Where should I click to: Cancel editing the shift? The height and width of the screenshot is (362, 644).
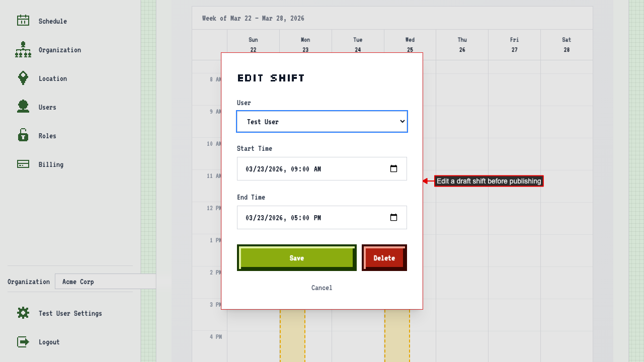(321, 288)
